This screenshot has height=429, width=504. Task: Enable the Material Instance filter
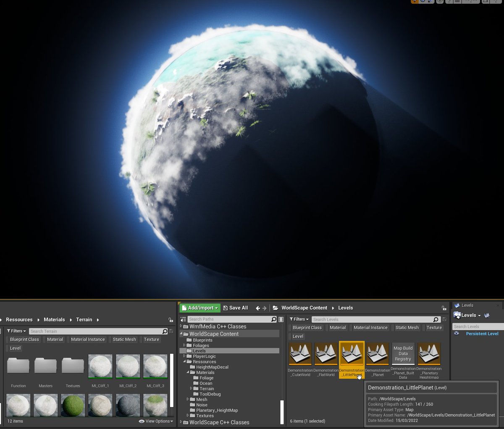[x=370, y=327]
